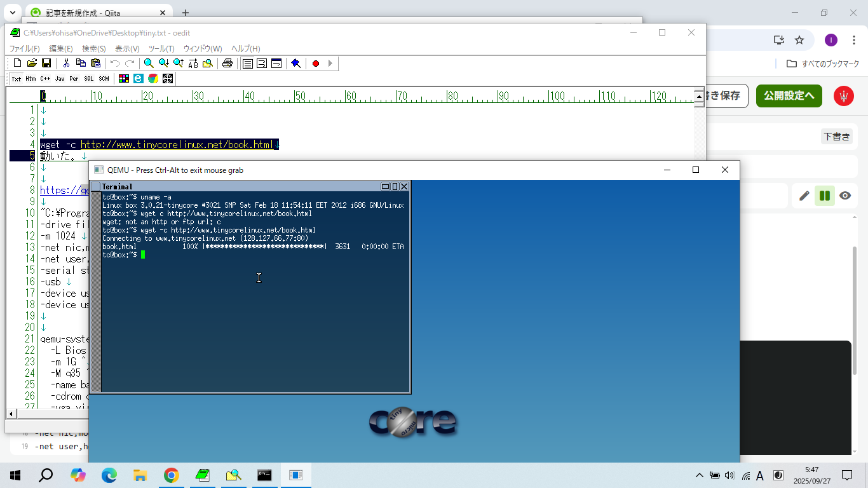Undo last edit in oedit
This screenshot has height=488, width=868.
115,63
